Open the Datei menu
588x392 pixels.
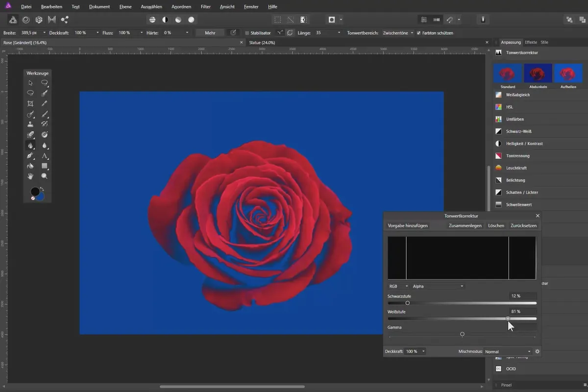[x=26, y=7]
